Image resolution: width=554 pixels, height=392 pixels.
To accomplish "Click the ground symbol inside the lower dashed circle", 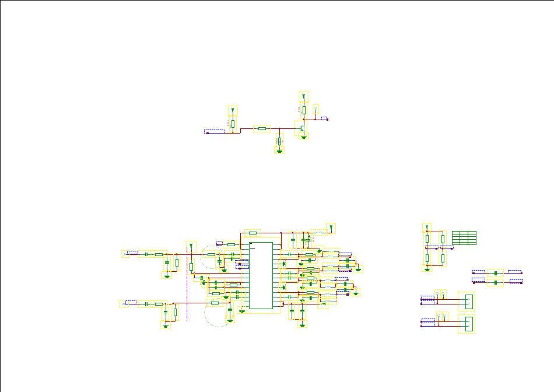I will tap(230, 320).
